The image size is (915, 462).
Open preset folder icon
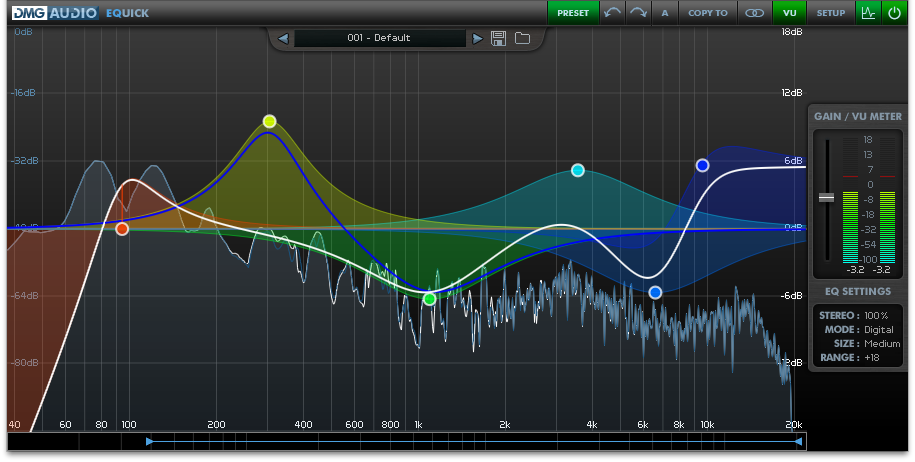tap(522, 38)
